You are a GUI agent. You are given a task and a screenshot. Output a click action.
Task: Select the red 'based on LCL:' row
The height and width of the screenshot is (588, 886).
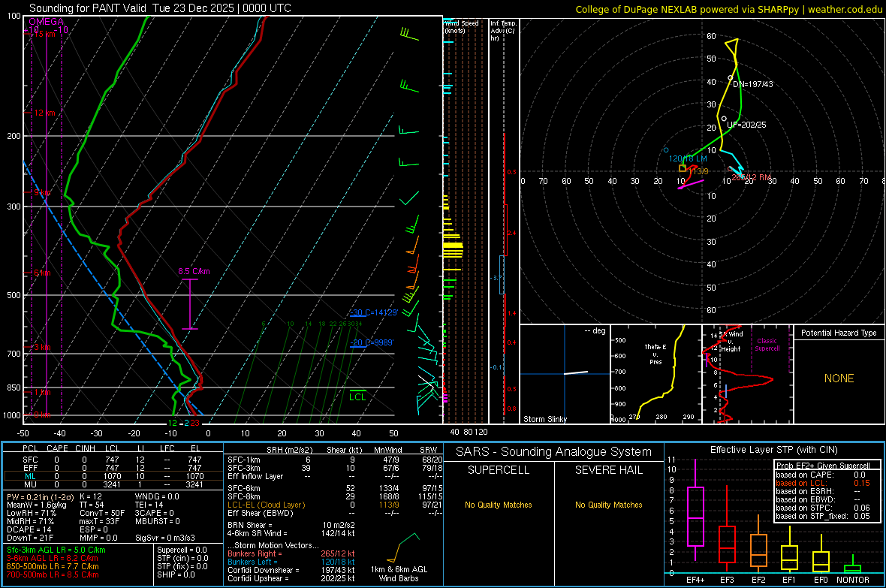[x=823, y=483]
